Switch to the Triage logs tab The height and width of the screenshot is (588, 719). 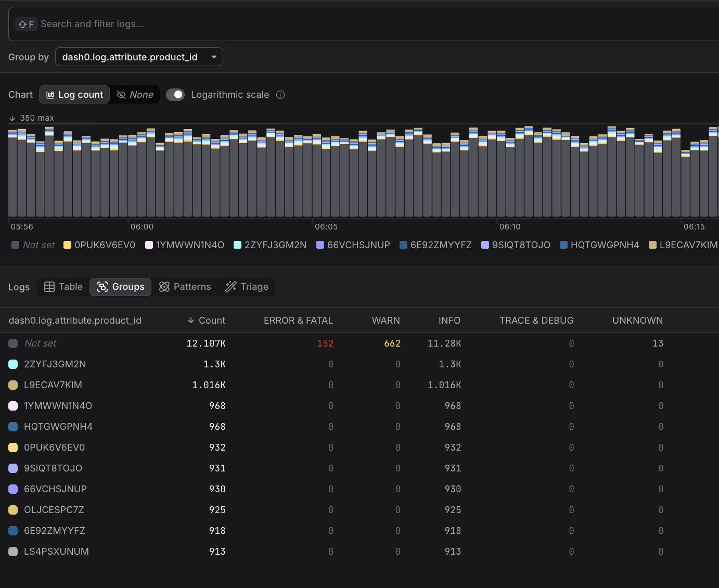click(247, 287)
